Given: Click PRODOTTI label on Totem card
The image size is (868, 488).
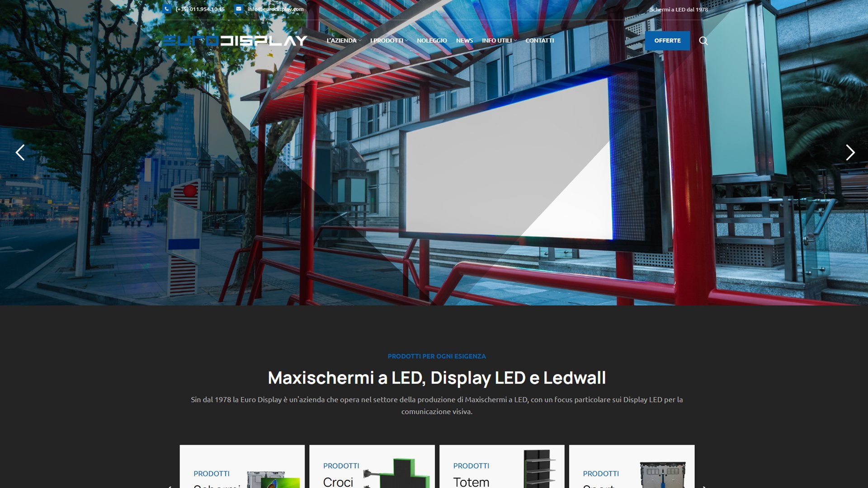Looking at the screenshot, I should click(471, 466).
